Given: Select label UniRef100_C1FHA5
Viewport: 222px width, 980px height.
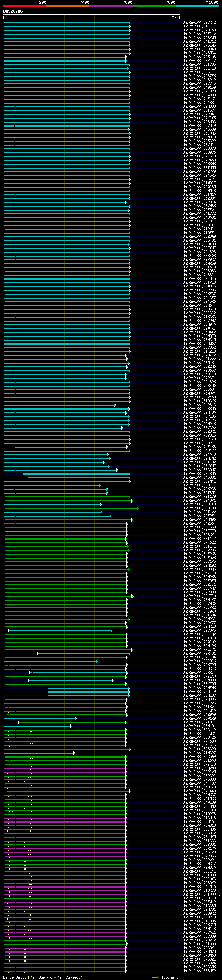Looking at the screenshot, I should (199, 921).
